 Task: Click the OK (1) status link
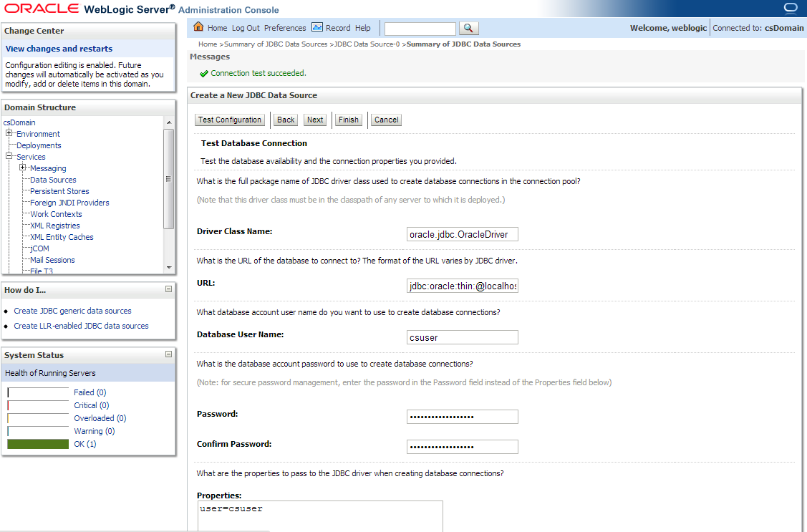pyautogui.click(x=85, y=444)
